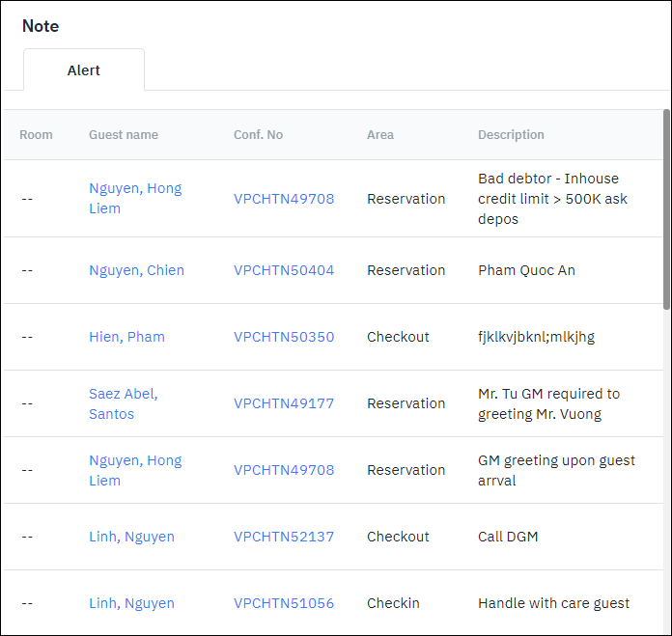This screenshot has width=672, height=636.
Task: Open confirmation number VPCHTN50350
Action: click(x=284, y=337)
